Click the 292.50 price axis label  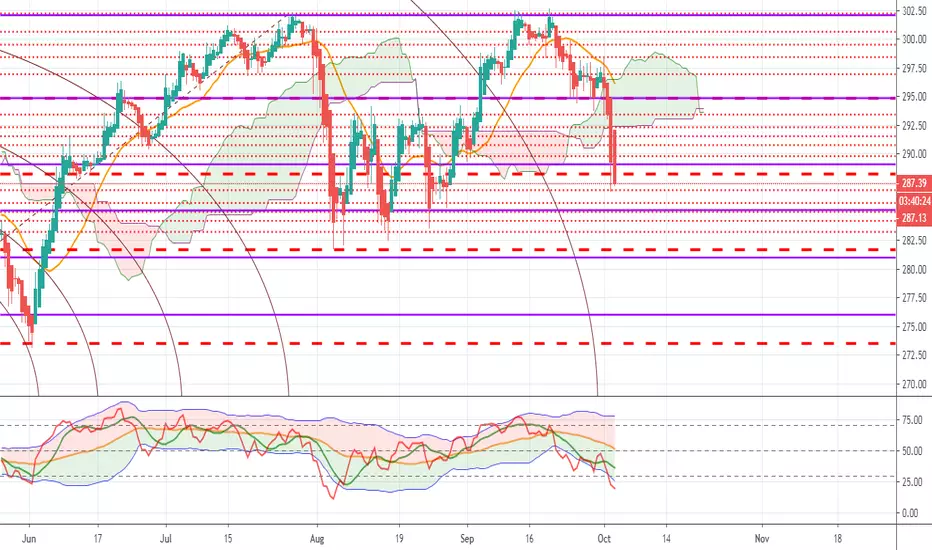914,125
